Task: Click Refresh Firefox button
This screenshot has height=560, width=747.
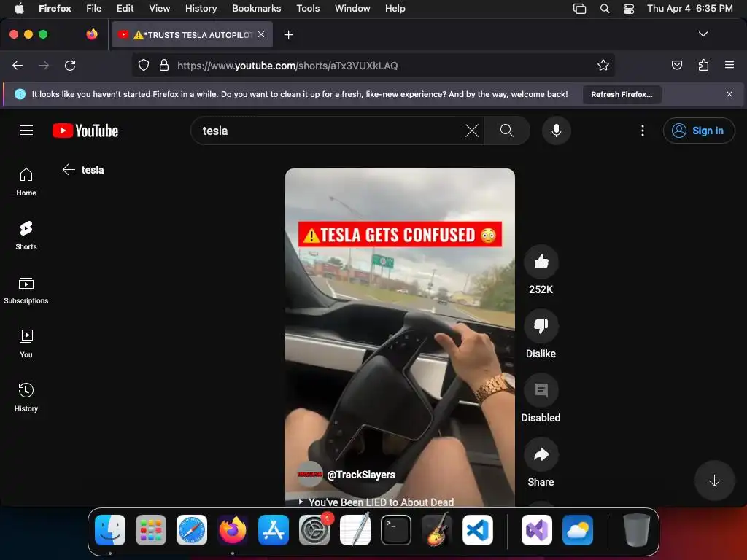Action: [622, 94]
